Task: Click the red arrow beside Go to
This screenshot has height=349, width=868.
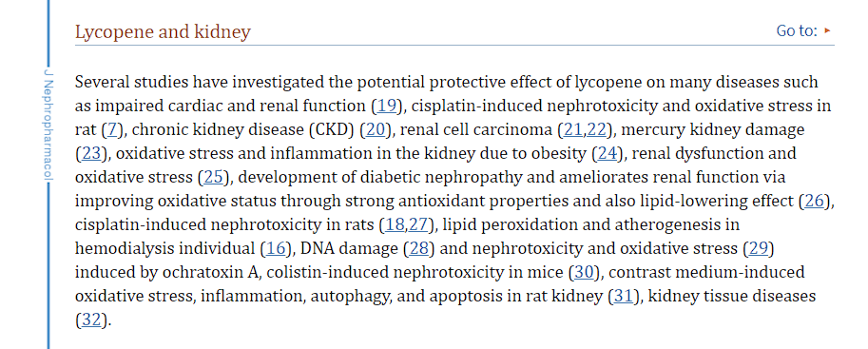Action: coord(827,30)
